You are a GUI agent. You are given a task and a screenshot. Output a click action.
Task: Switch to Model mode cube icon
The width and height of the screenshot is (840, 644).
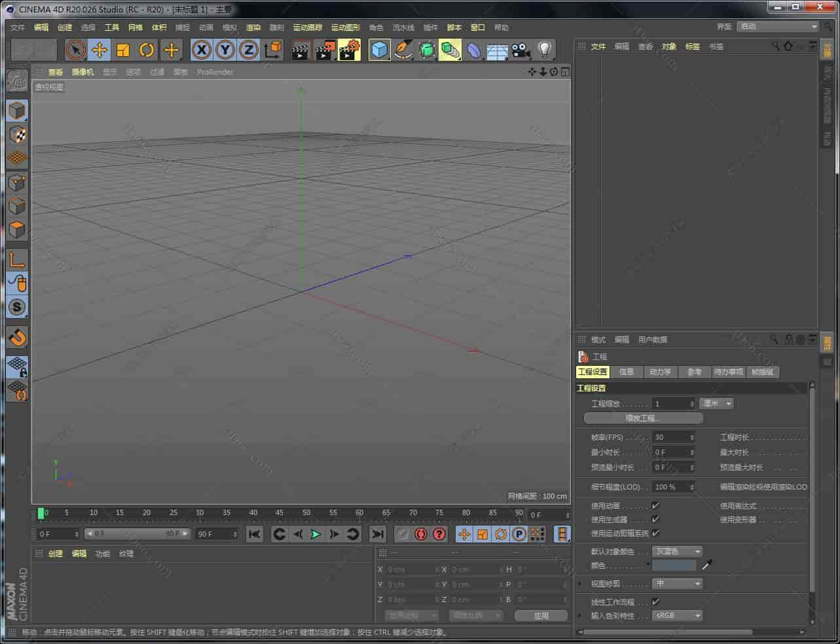(17, 111)
